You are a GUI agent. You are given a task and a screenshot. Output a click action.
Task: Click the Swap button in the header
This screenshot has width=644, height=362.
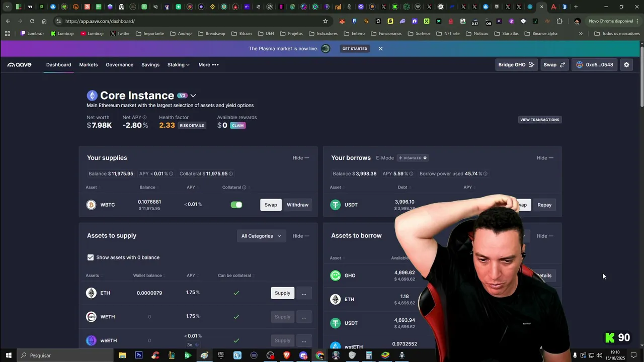[554, 65]
